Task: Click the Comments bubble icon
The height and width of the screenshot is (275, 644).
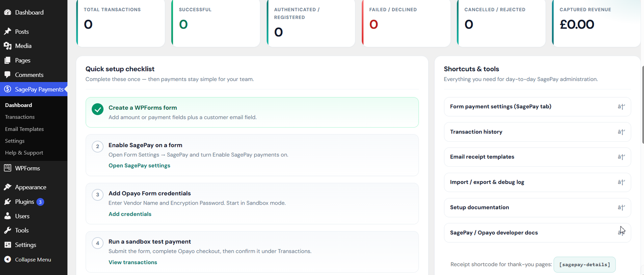Action: click(x=8, y=75)
